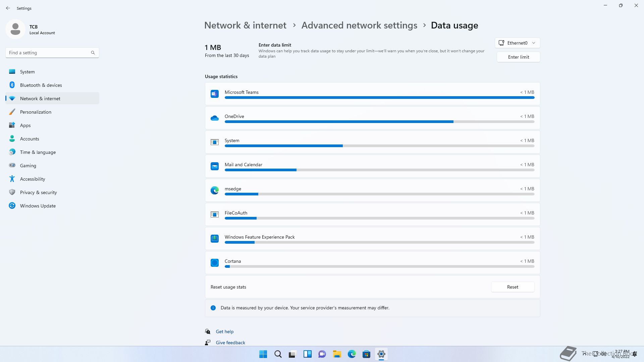Open System settings in the sidebar
This screenshot has width=644, height=362.
[x=52, y=72]
